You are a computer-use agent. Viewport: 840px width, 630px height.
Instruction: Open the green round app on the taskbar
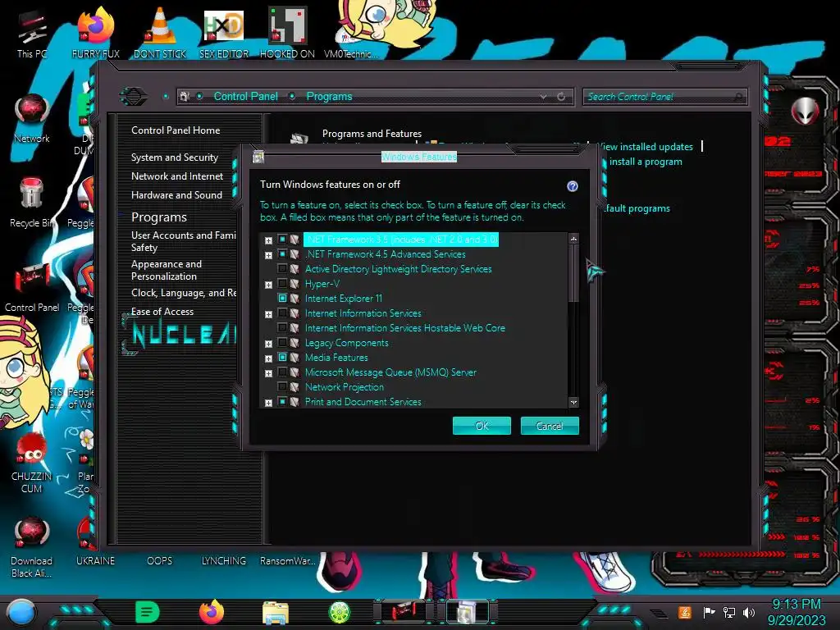click(x=339, y=612)
